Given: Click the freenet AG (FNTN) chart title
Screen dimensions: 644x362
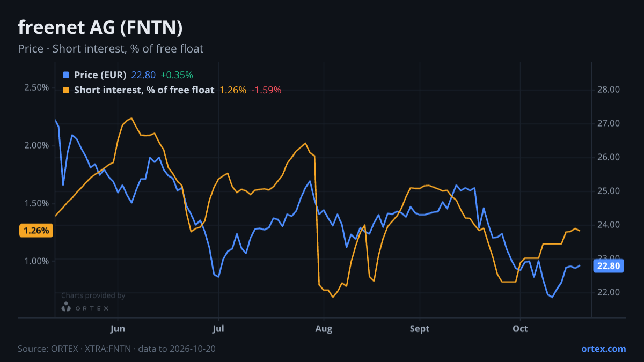Looking at the screenshot, I should coord(100,27).
